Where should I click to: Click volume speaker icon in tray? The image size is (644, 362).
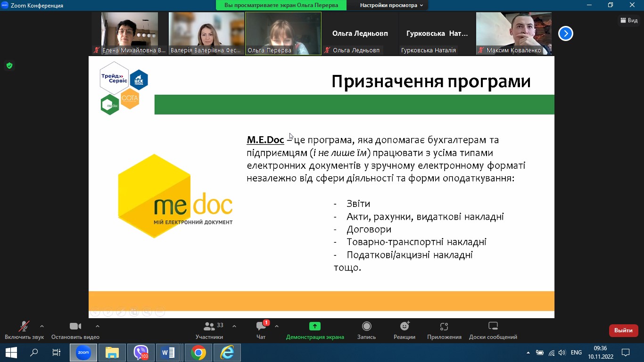click(561, 353)
